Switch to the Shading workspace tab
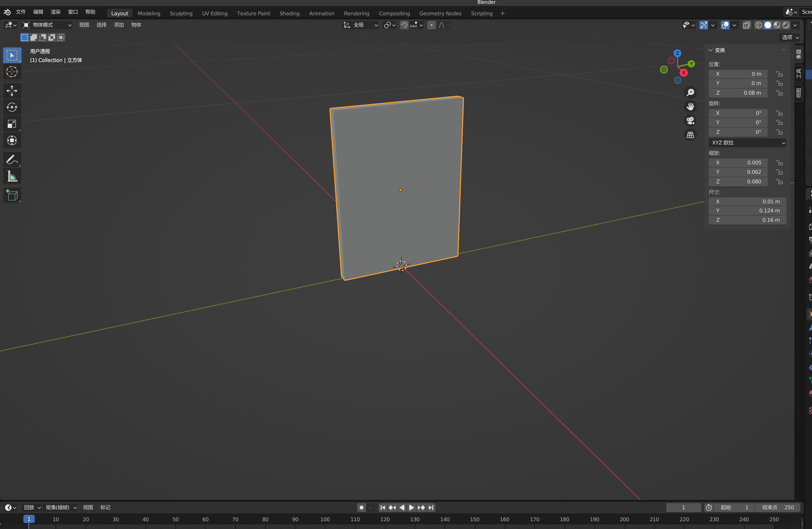Viewport: 812px width, 529px height. pyautogui.click(x=289, y=13)
